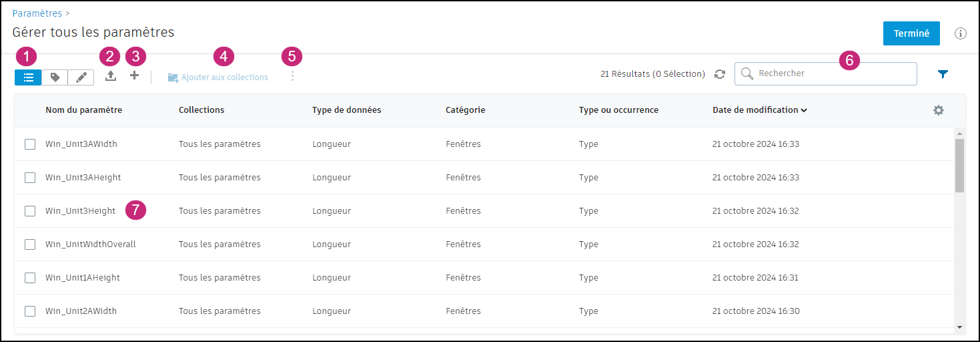Screen dimensions: 980x342
Task: Click the Terminé button
Action: click(x=911, y=33)
